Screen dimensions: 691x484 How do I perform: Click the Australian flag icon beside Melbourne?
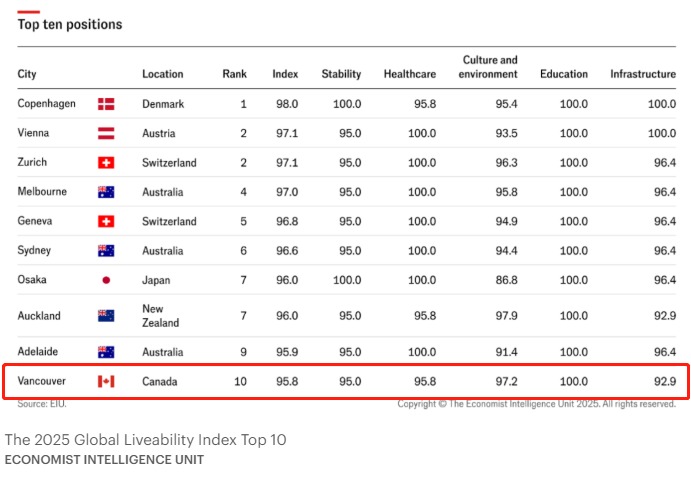(x=106, y=192)
